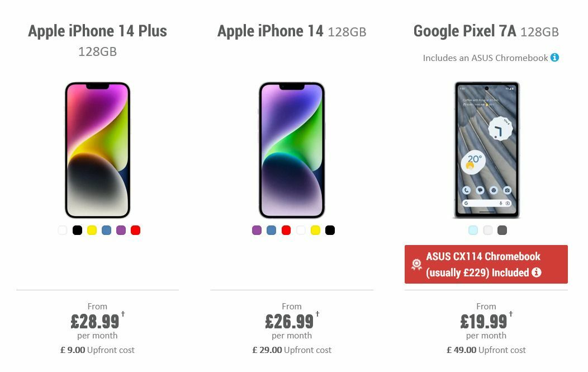Click the iPhone 14 Plus phone image
This screenshot has height=372, width=588.
click(97, 151)
